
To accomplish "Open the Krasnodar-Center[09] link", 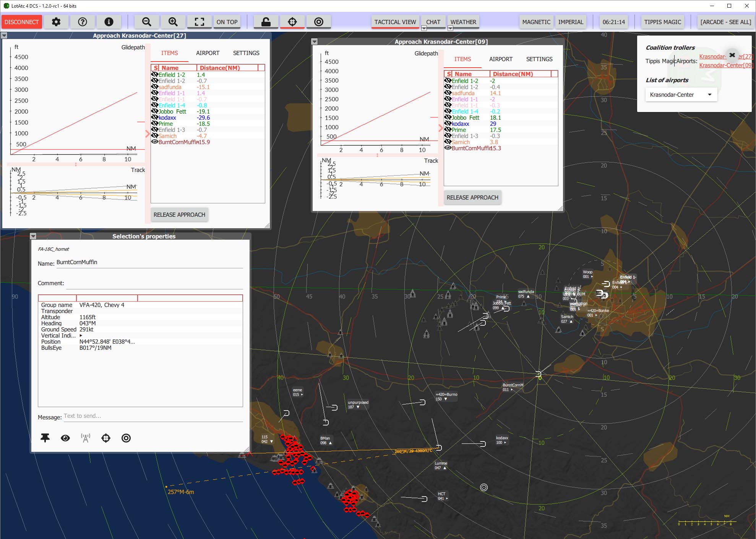I will (x=726, y=65).
